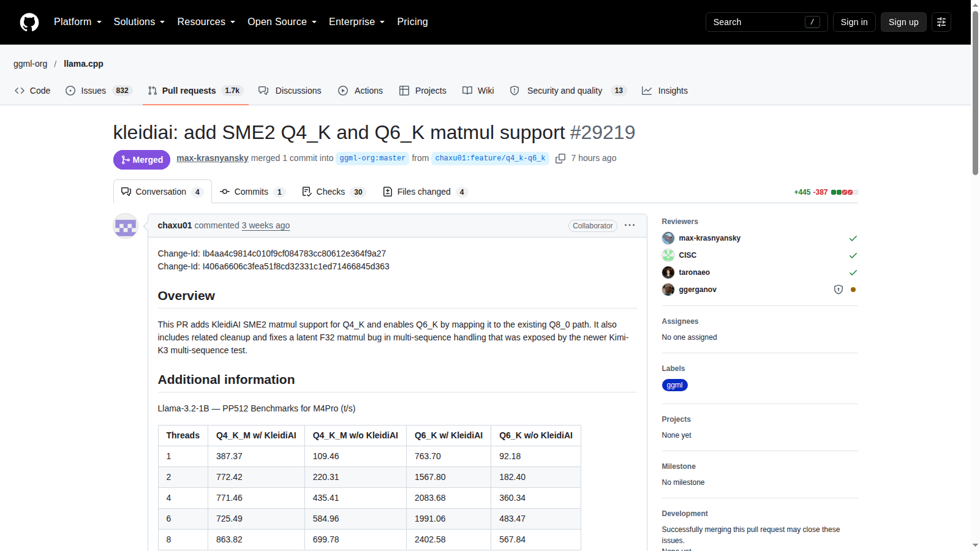Click the Sign in button
This screenshot has height=551, width=980.
tap(854, 22)
